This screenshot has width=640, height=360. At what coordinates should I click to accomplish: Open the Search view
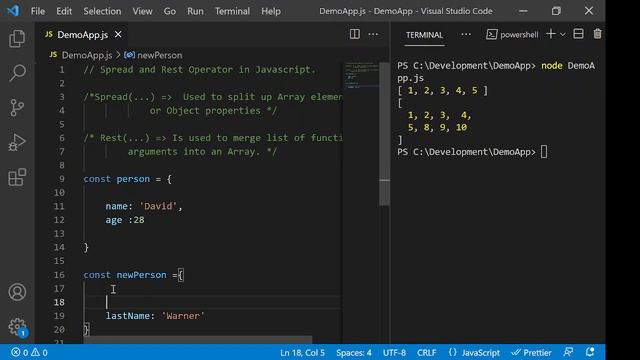(17, 73)
